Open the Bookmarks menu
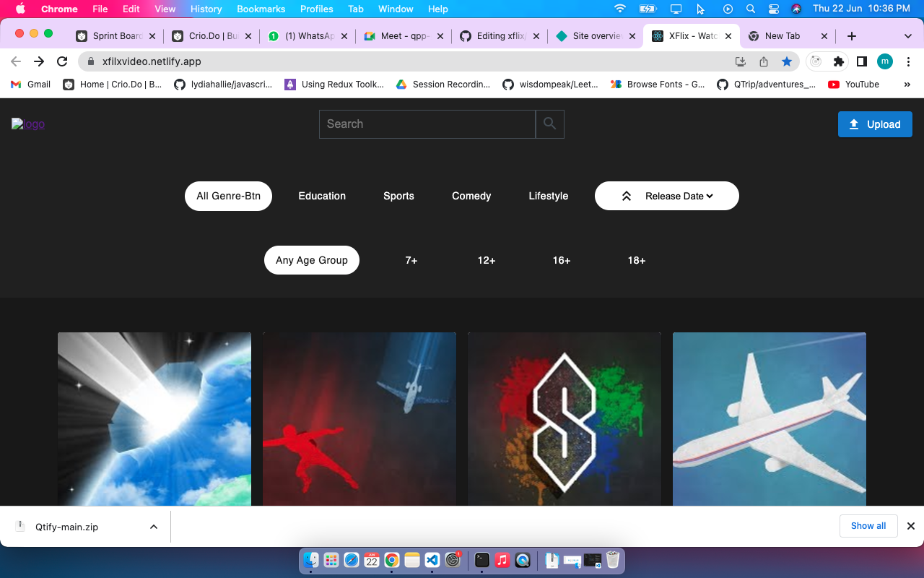The height and width of the screenshot is (578, 924). 261,9
